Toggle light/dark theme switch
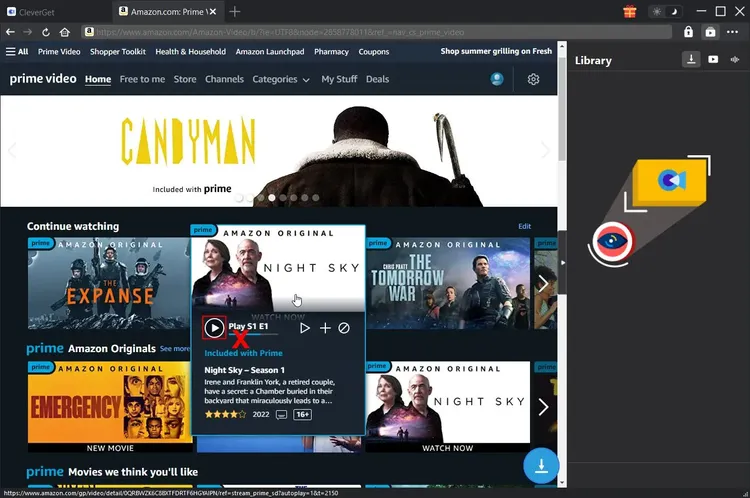 point(664,11)
